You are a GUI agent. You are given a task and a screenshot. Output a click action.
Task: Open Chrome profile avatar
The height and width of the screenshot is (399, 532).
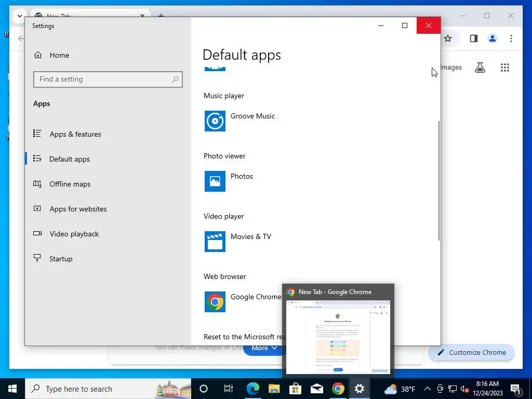point(493,38)
